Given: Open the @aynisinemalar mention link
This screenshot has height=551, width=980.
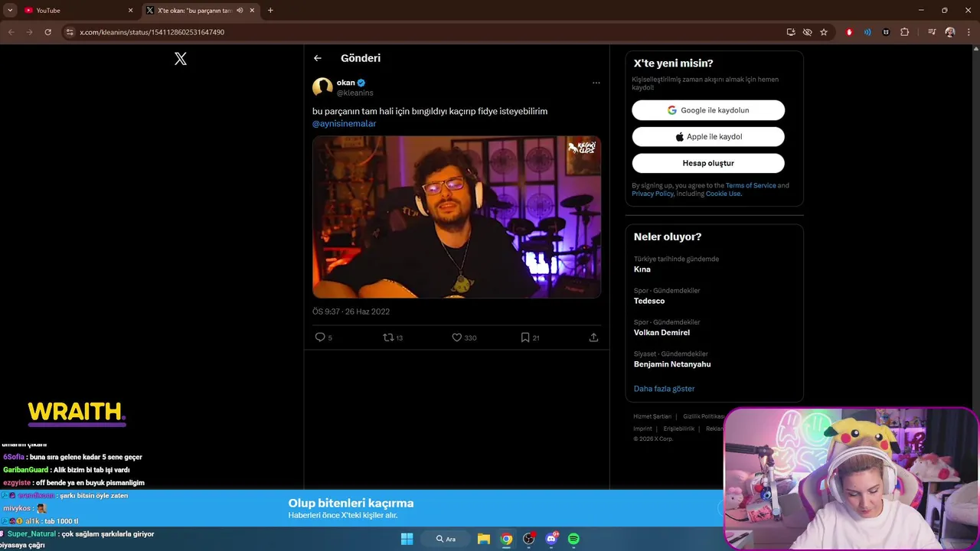Looking at the screenshot, I should (x=344, y=123).
